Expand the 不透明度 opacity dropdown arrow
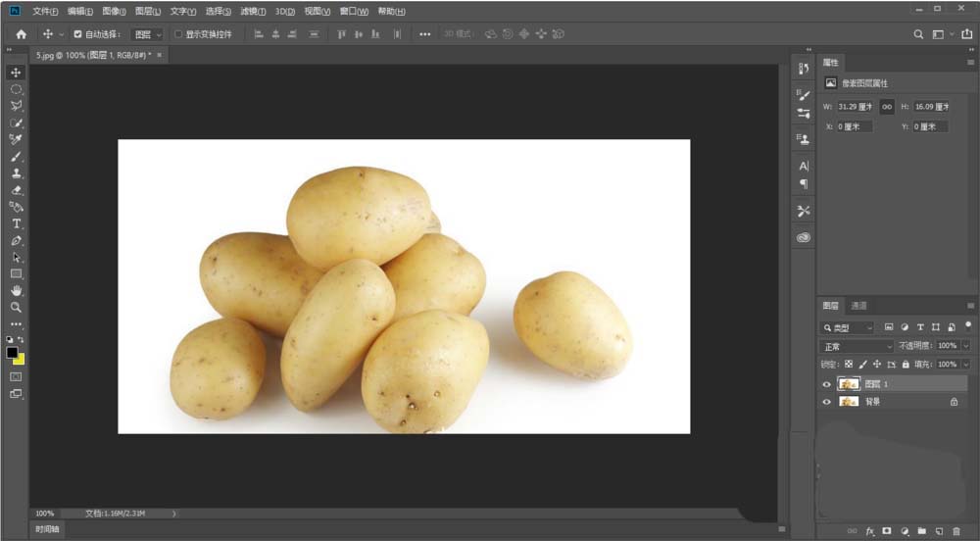 pyautogui.click(x=965, y=346)
